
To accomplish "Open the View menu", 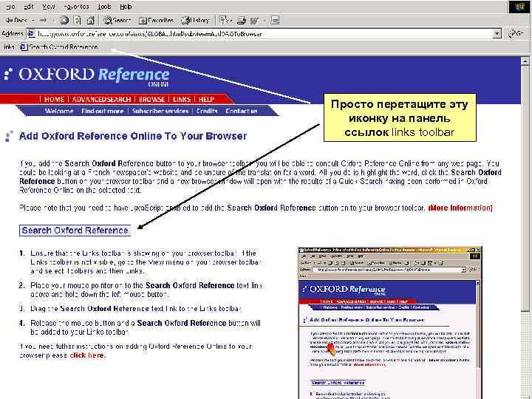I will (x=49, y=7).
